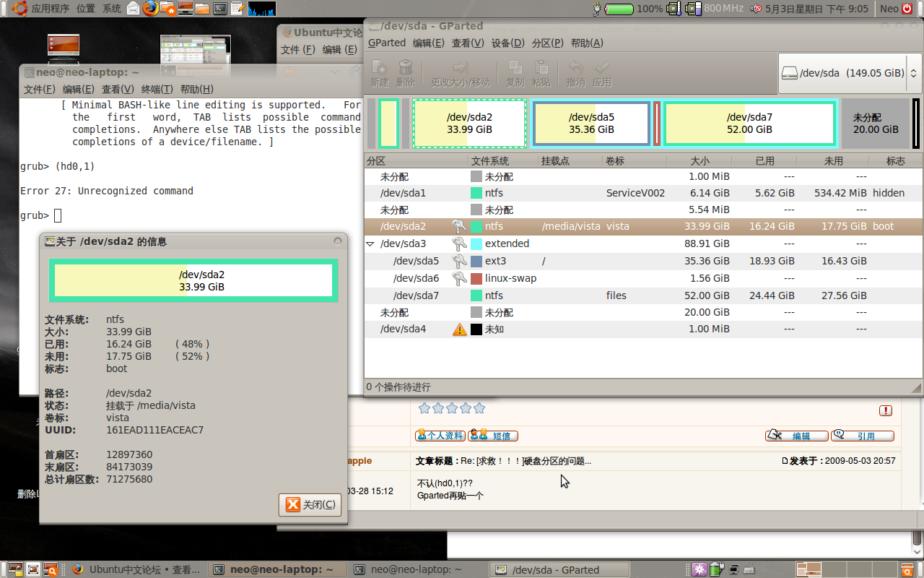924x578 pixels.
Task: Close the /dev/sda2 info dialog with 关闭(C)
Action: click(x=310, y=504)
